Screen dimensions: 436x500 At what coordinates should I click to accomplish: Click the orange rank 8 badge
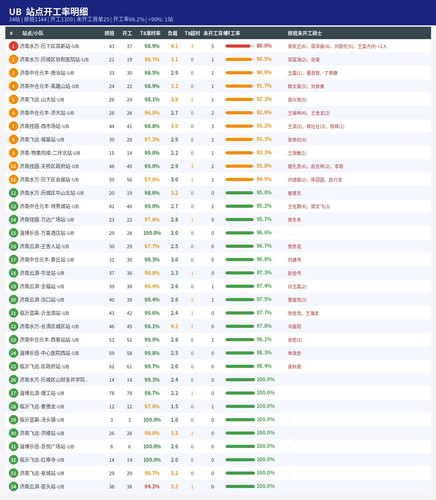[x=13, y=139]
